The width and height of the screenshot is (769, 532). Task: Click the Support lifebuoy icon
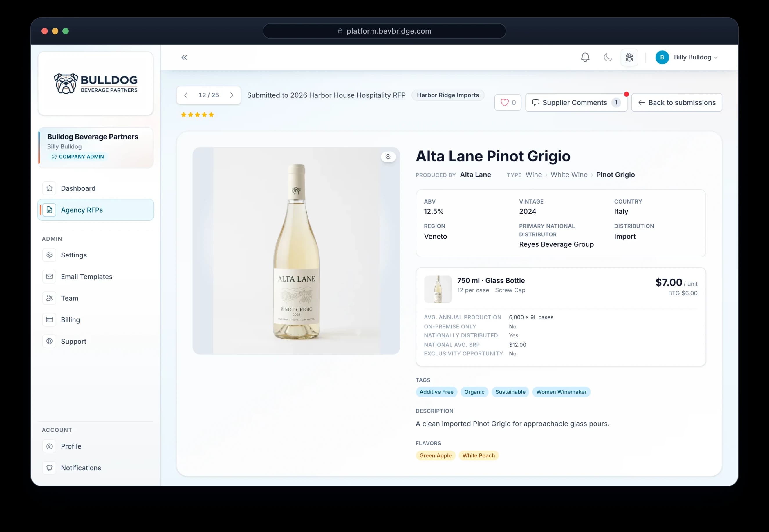coord(49,341)
